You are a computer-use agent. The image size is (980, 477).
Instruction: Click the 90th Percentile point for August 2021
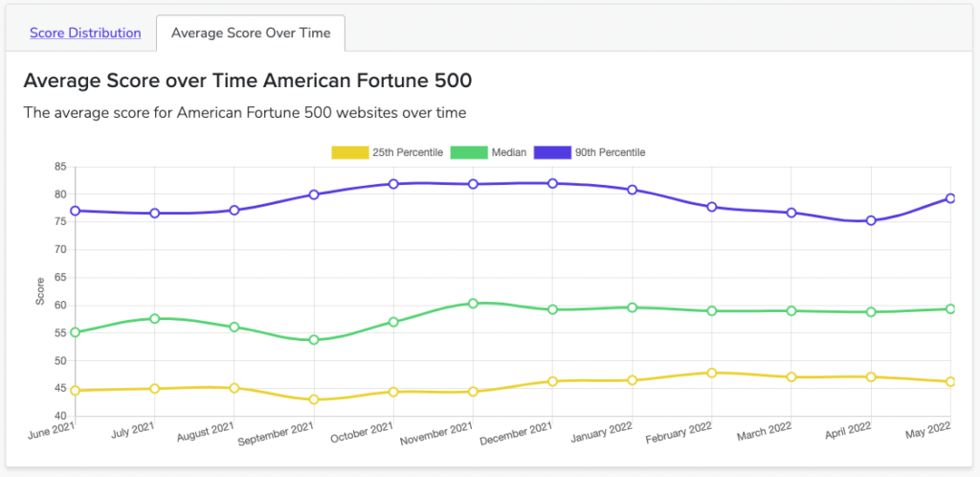pos(234,210)
